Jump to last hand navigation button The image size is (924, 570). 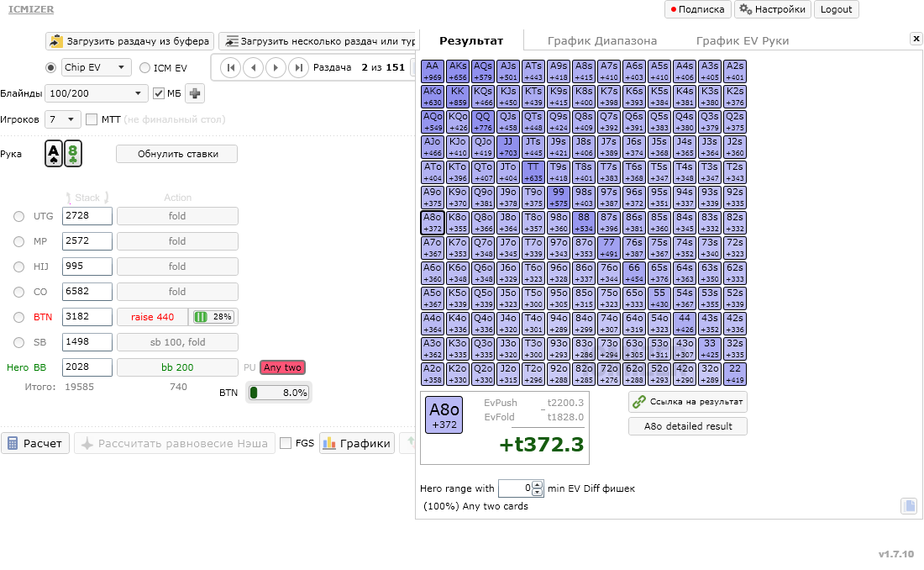(x=299, y=67)
